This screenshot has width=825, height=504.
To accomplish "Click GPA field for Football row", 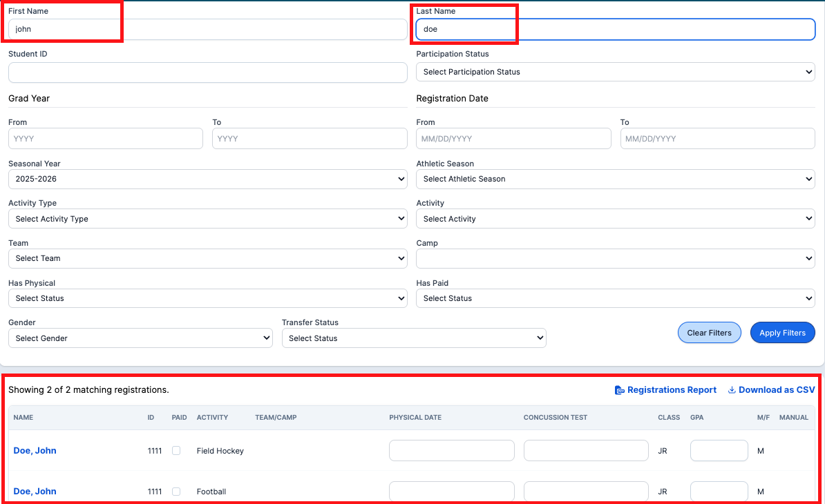I will tap(719, 492).
